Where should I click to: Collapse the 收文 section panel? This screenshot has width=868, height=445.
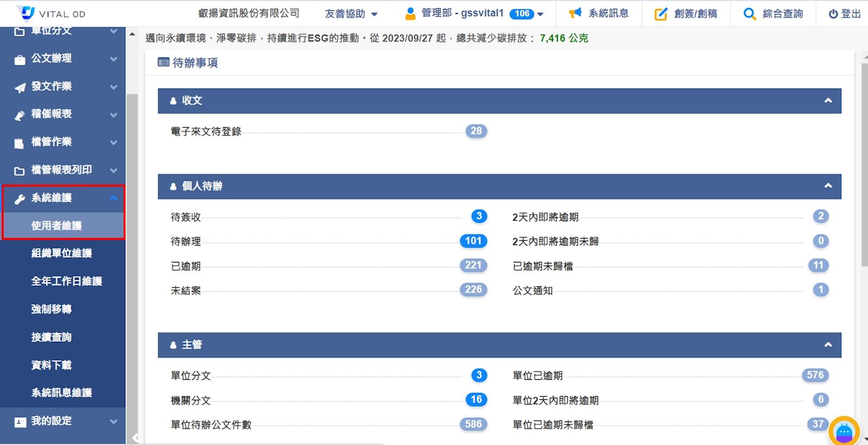coord(828,101)
